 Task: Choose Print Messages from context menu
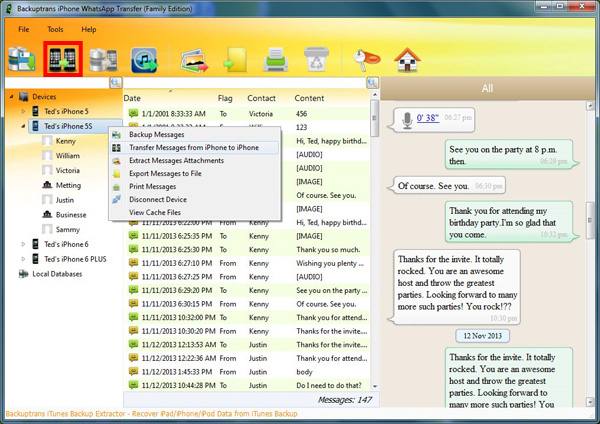[195, 186]
